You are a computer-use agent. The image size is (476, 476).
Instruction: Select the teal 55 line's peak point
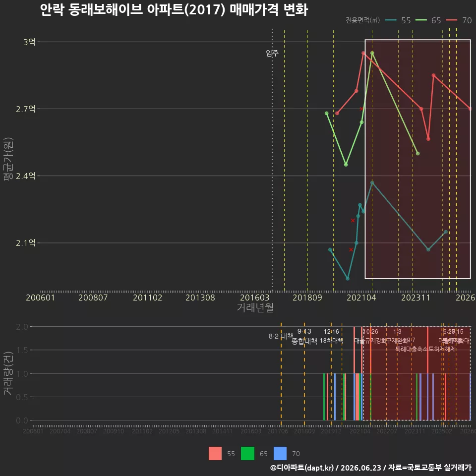pos(372,183)
